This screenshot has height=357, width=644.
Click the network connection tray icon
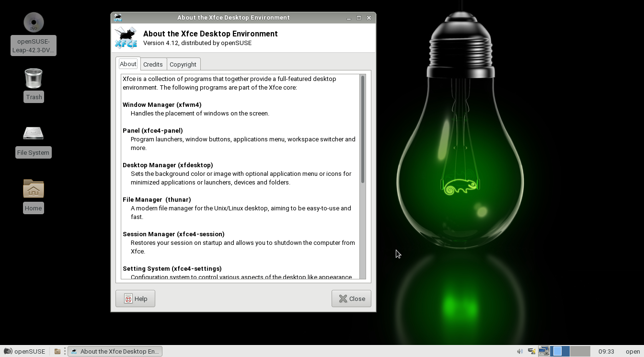(x=543, y=351)
